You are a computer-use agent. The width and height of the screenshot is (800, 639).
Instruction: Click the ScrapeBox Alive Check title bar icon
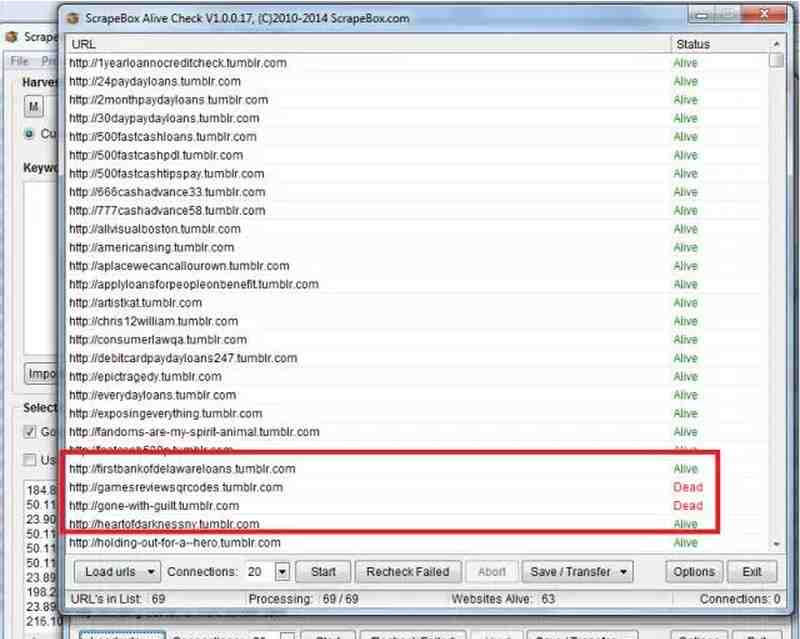(73, 18)
